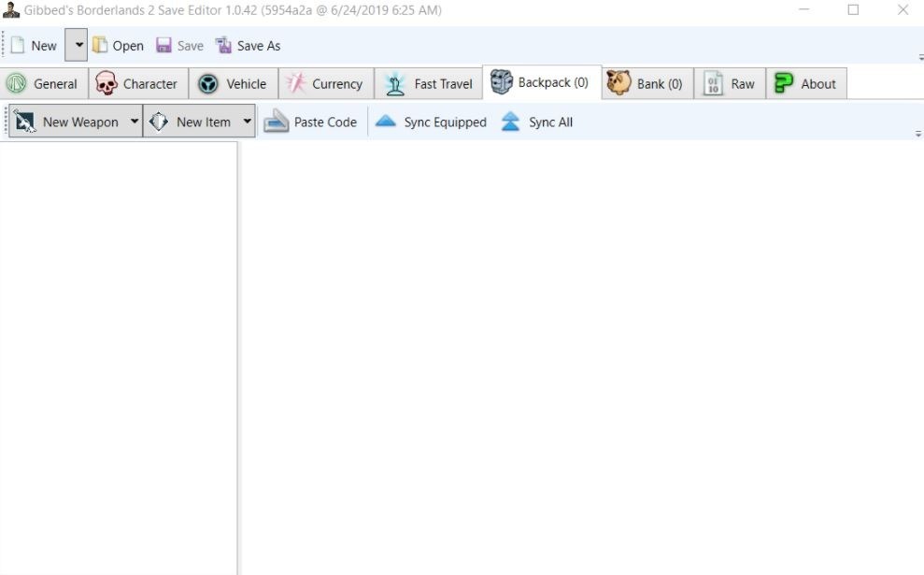Switch to the General tab
The width and height of the screenshot is (924, 575).
pos(43,83)
